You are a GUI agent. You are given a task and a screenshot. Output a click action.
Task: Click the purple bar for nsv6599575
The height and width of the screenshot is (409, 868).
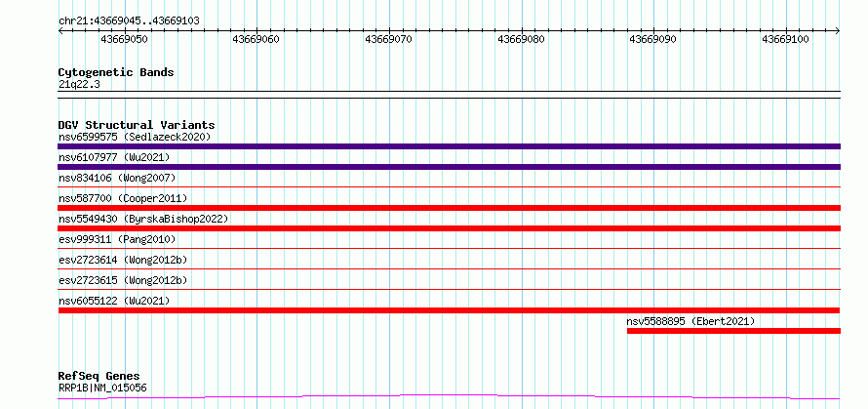click(x=449, y=146)
